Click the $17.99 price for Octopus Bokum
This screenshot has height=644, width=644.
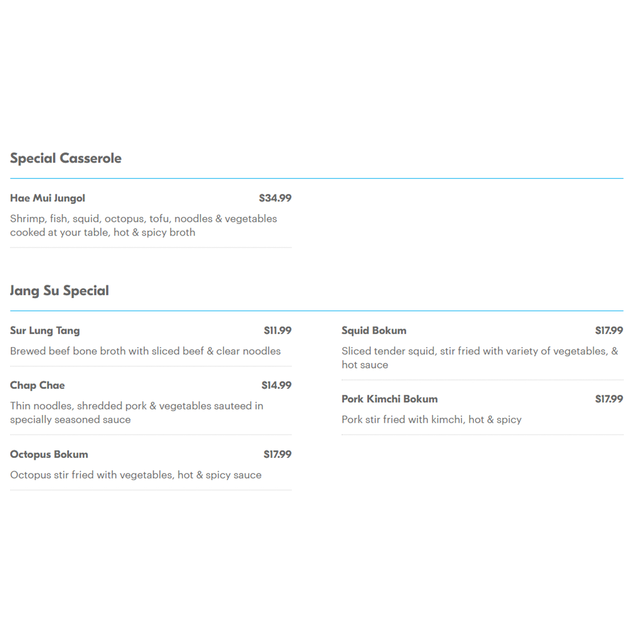click(277, 454)
